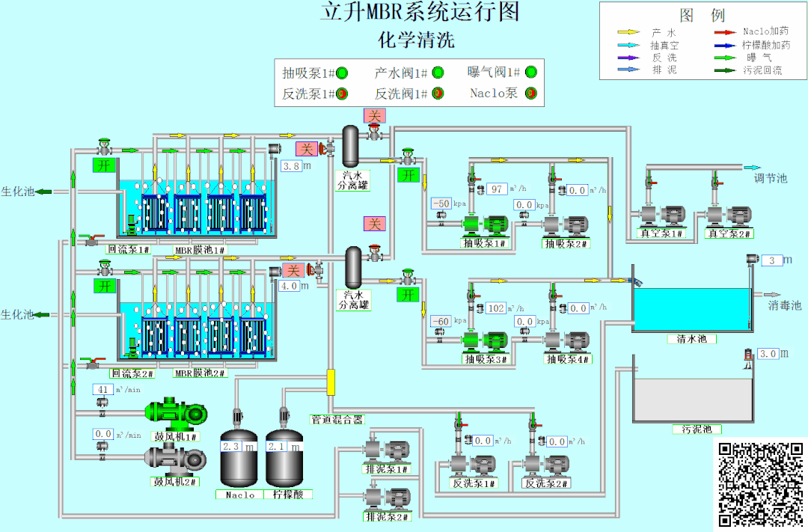Click the yellow 管道混合器 pipe mixer
The image size is (808, 532).
coord(331,382)
